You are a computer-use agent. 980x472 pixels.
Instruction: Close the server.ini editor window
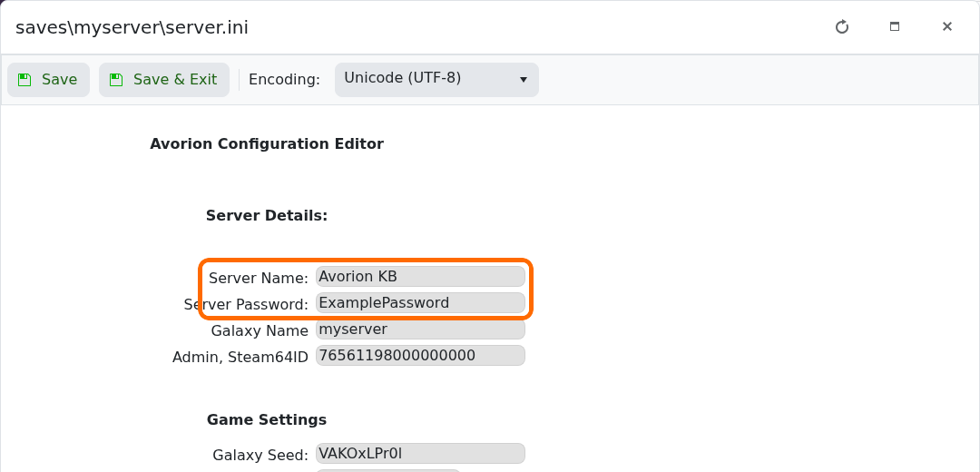pos(946,27)
